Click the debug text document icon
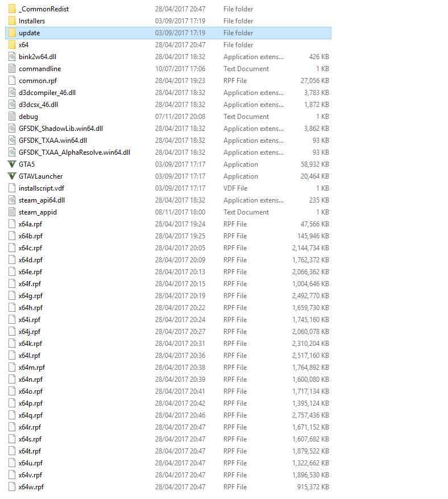Screen dimensions: 448x499 (12, 117)
